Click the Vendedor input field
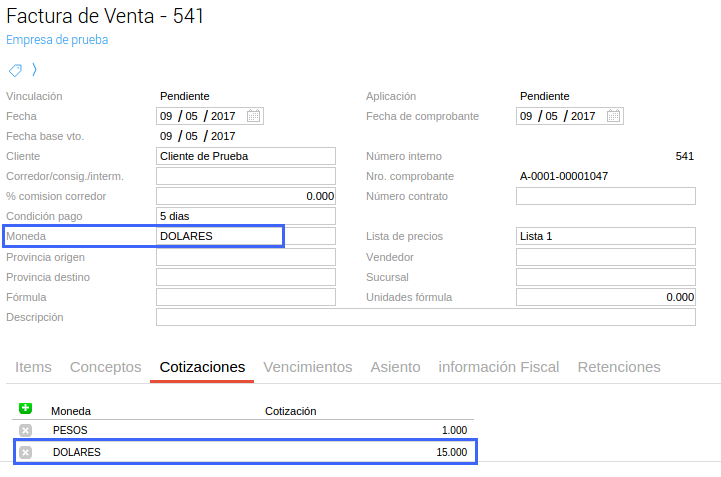 point(605,257)
